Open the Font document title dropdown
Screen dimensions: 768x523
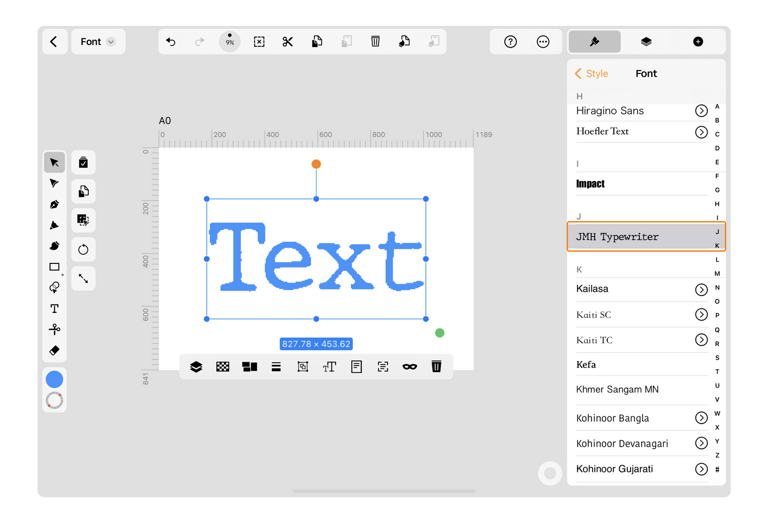(x=97, y=42)
